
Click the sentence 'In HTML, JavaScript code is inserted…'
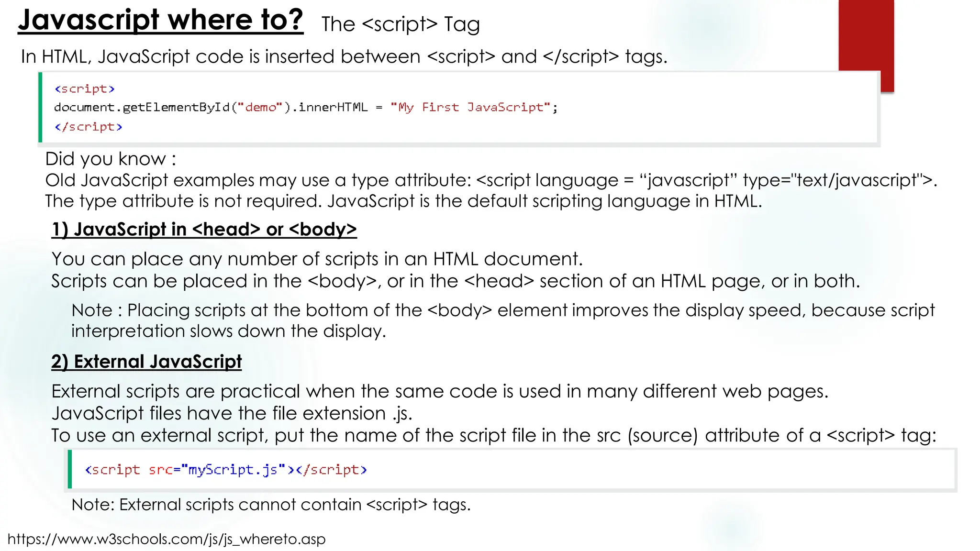(344, 56)
